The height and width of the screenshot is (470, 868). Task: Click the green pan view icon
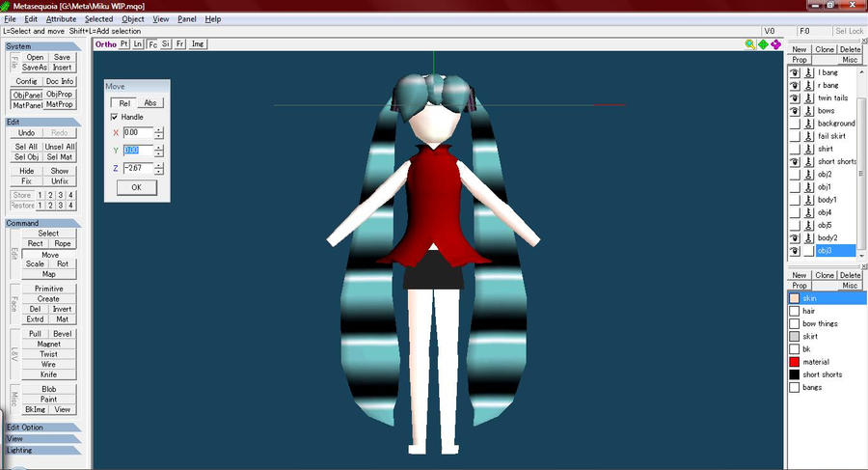click(763, 44)
